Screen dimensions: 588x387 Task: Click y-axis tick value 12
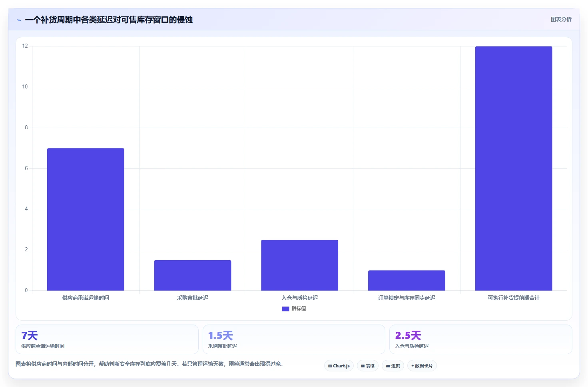25,46
